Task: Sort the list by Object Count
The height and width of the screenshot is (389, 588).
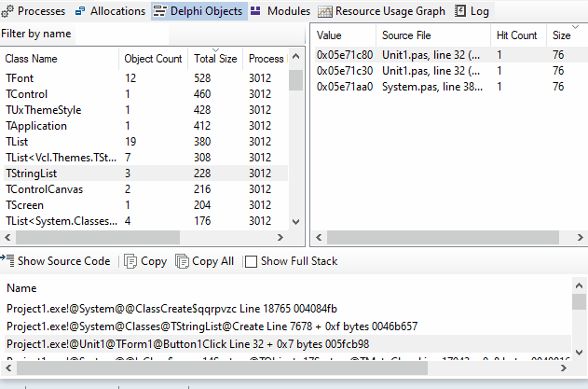Action: tap(153, 59)
